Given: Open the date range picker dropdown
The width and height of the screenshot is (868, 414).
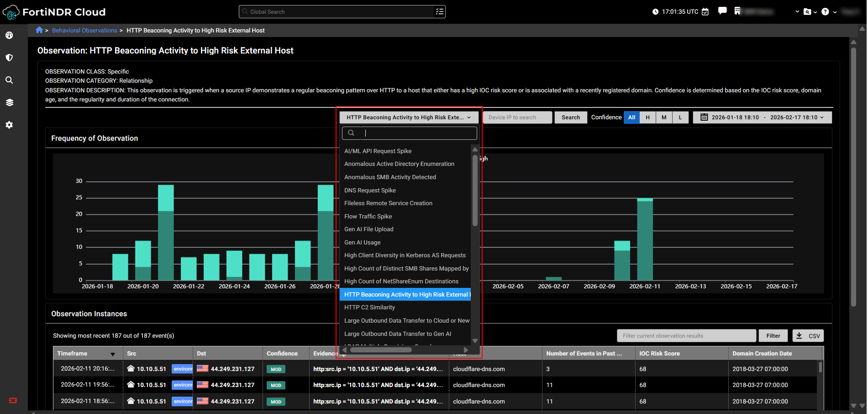Looking at the screenshot, I should 762,117.
